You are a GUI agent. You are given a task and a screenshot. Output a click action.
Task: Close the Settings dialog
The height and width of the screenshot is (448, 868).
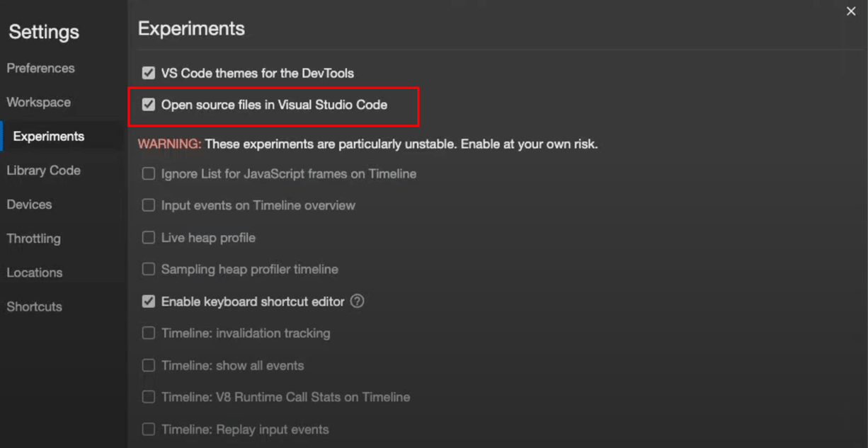850,11
